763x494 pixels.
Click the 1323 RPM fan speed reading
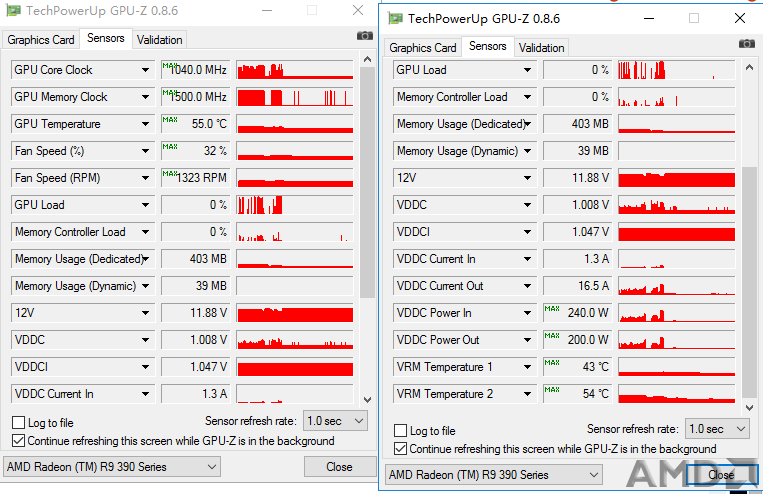tap(195, 178)
